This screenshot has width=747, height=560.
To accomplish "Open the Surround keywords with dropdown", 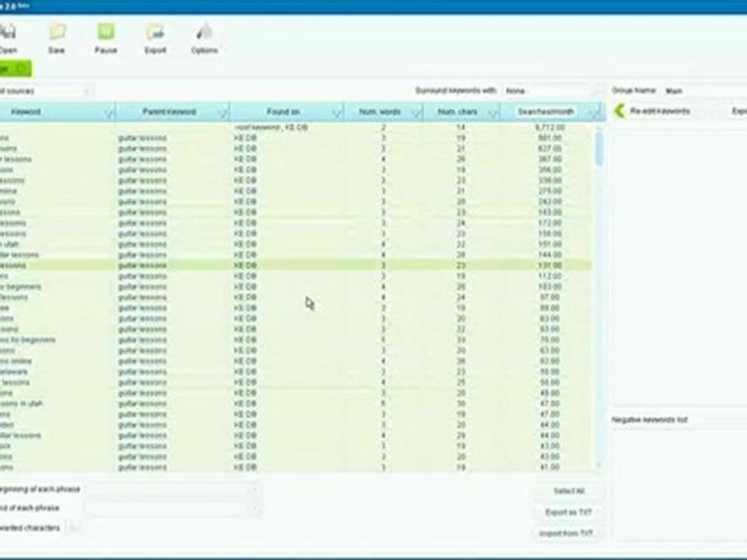I will (x=552, y=90).
